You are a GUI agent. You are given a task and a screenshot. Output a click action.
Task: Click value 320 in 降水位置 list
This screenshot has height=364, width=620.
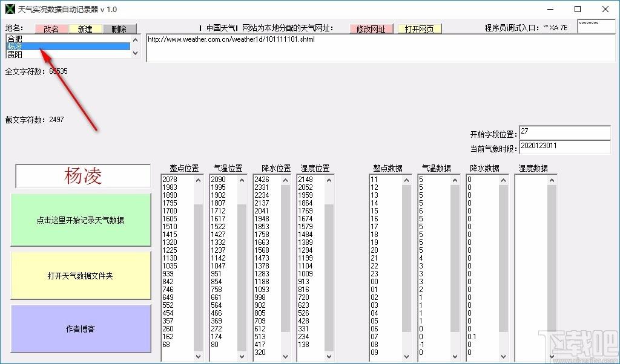tap(260, 352)
